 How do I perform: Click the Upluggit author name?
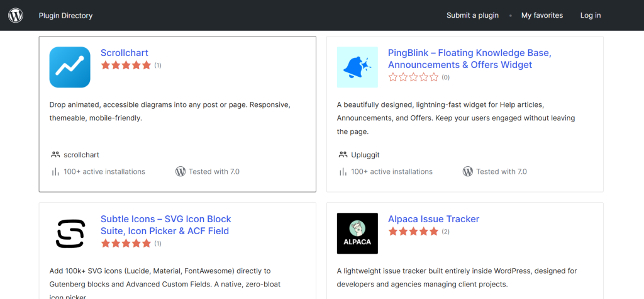tap(365, 155)
